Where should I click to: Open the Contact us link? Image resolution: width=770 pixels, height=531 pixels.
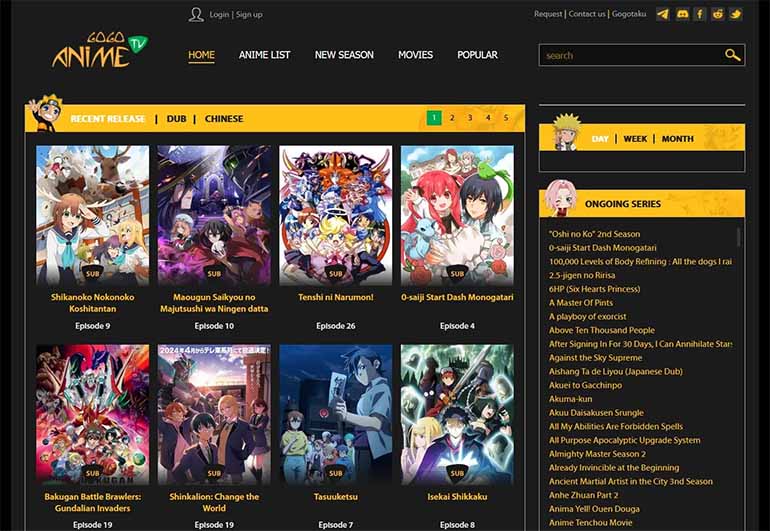click(x=587, y=14)
